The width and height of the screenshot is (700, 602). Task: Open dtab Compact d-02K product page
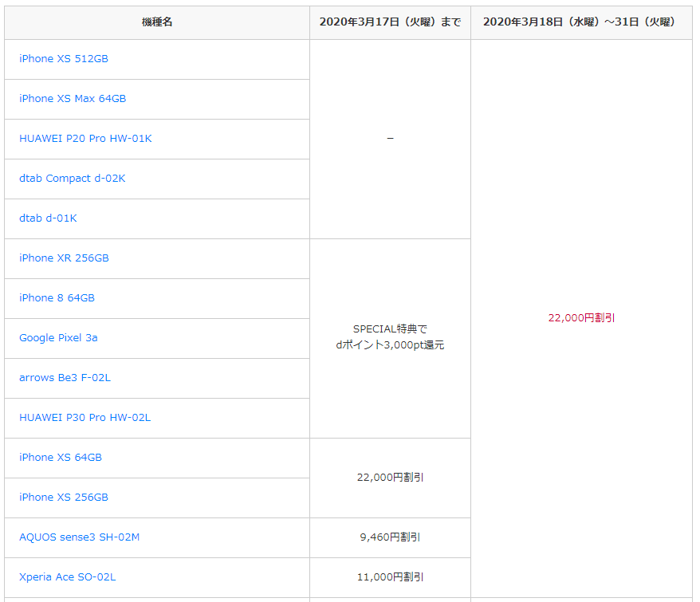tap(72, 178)
